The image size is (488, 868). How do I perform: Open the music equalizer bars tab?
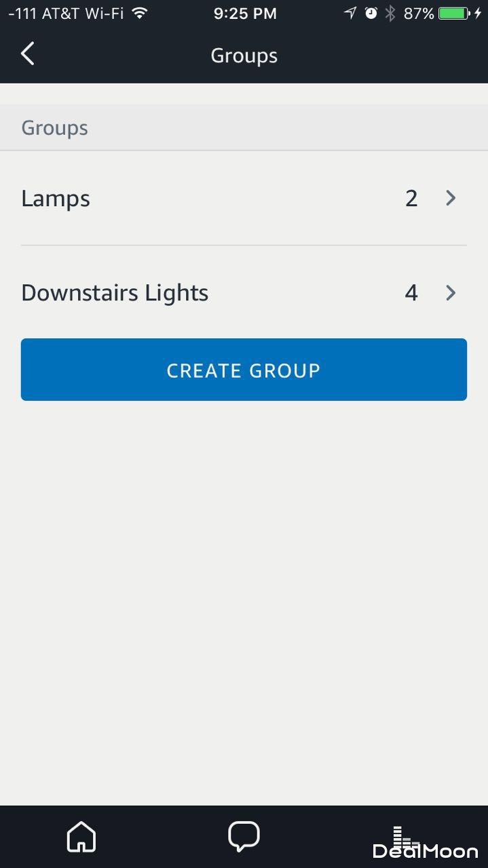click(x=406, y=837)
